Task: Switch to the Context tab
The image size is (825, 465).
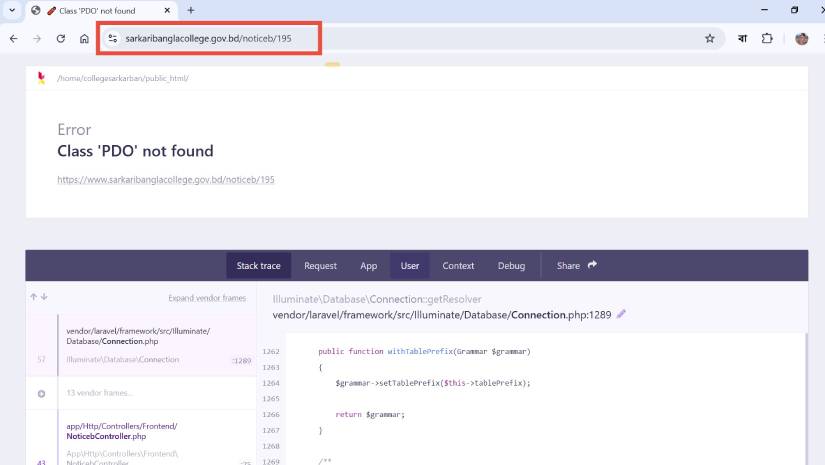Action: coord(458,266)
